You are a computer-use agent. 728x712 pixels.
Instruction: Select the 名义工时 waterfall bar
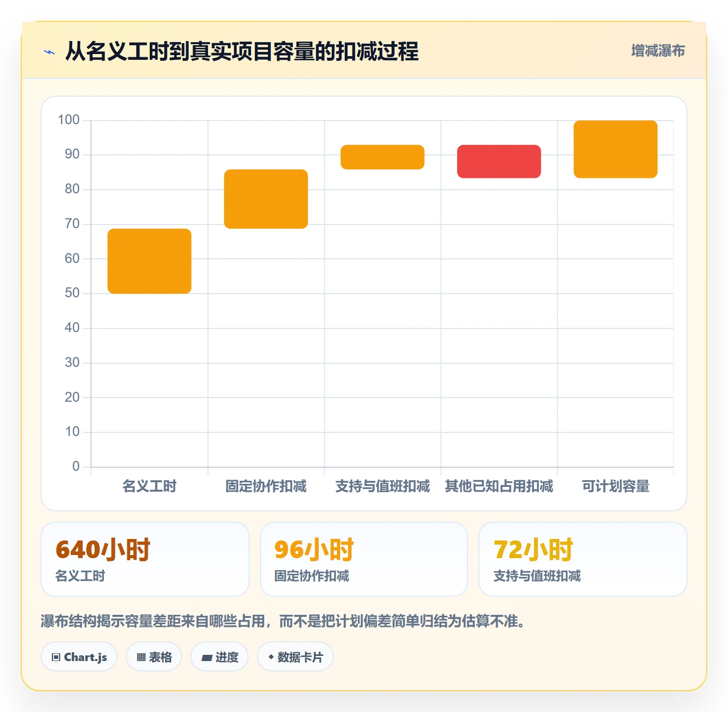pos(149,261)
